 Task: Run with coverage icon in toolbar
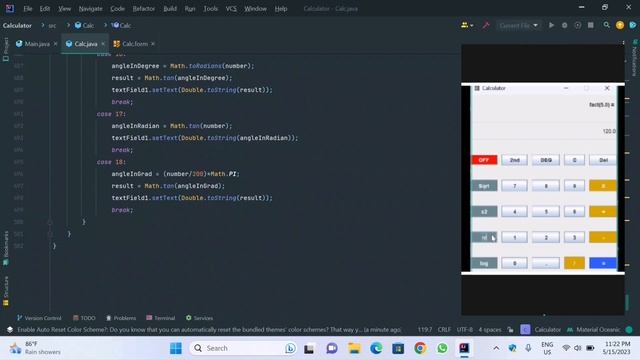coord(578,25)
